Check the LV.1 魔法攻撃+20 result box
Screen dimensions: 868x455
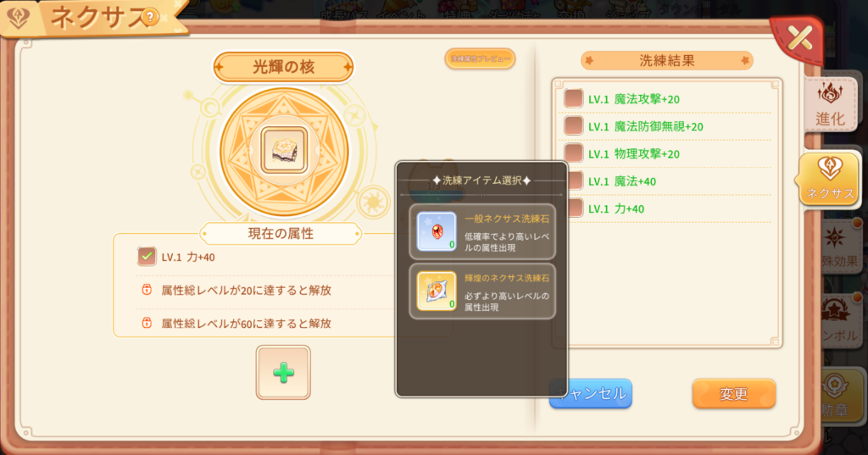coord(574,98)
